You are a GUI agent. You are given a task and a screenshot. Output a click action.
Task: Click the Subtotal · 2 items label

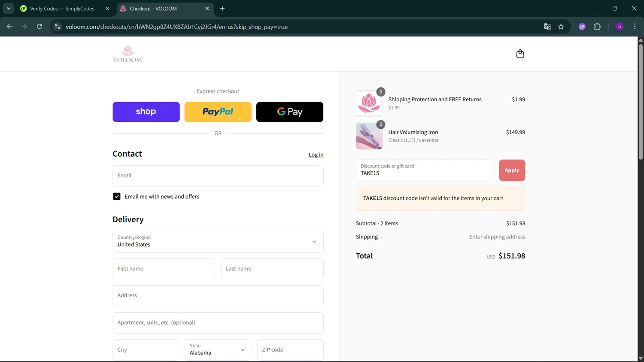377,223
